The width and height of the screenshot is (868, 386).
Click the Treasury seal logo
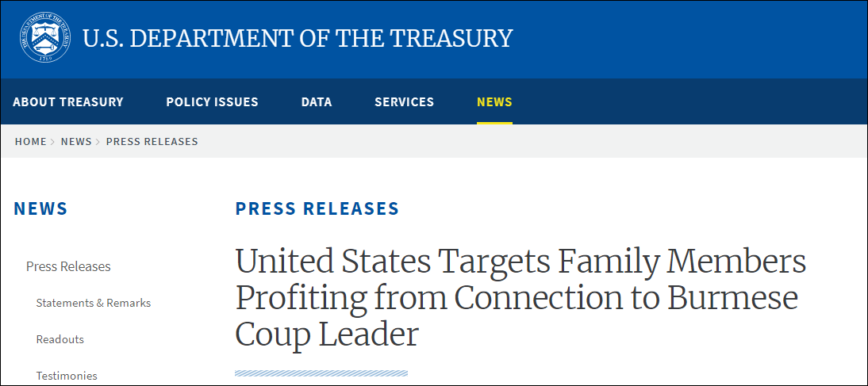pos(44,37)
